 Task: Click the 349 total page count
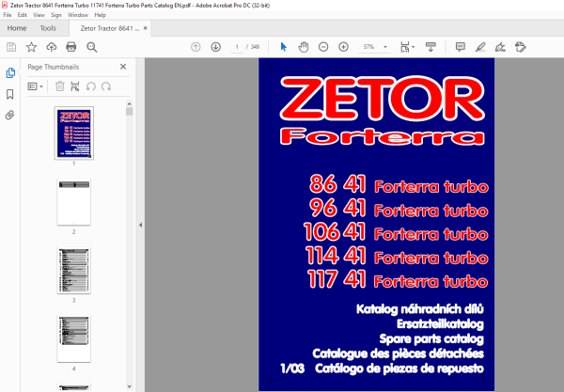tap(255, 47)
